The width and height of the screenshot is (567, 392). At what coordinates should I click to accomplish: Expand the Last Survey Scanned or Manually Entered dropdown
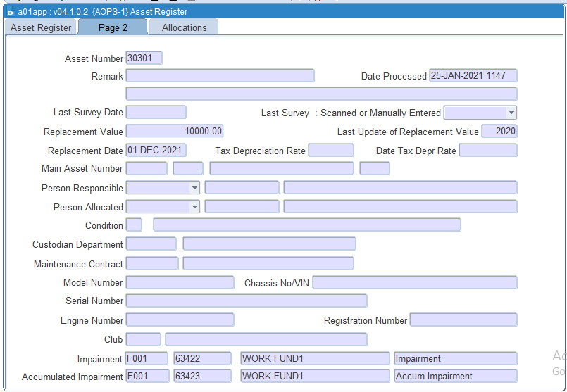click(511, 113)
